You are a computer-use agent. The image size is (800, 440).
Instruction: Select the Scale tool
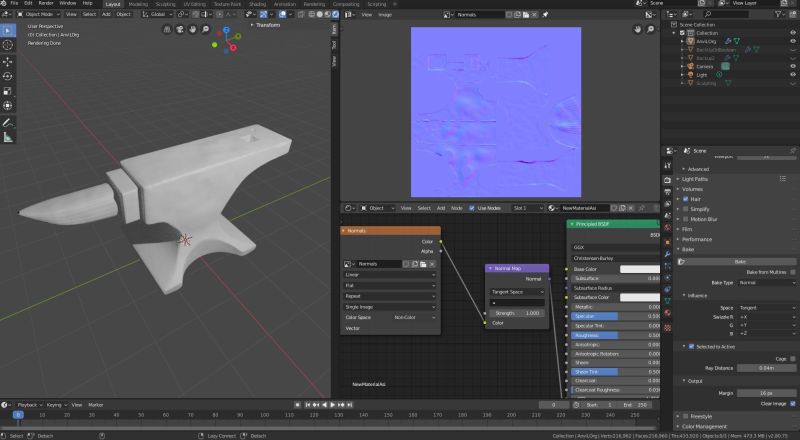(x=8, y=91)
